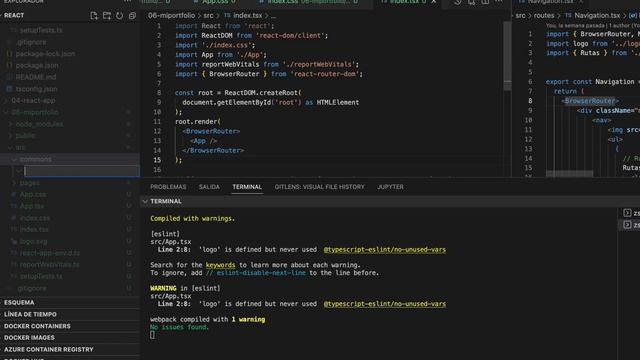The image size is (640, 360).
Task: Create a new file in REACT explorer
Action: 93,16
